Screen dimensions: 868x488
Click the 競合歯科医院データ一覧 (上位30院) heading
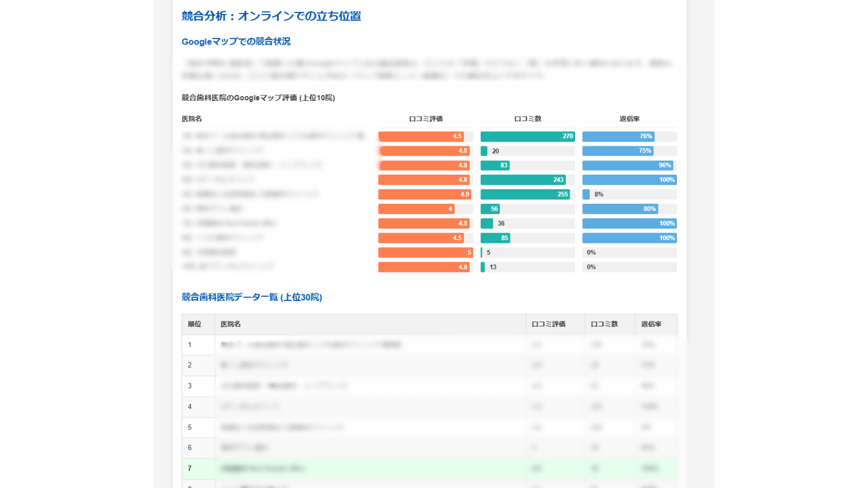click(x=251, y=297)
